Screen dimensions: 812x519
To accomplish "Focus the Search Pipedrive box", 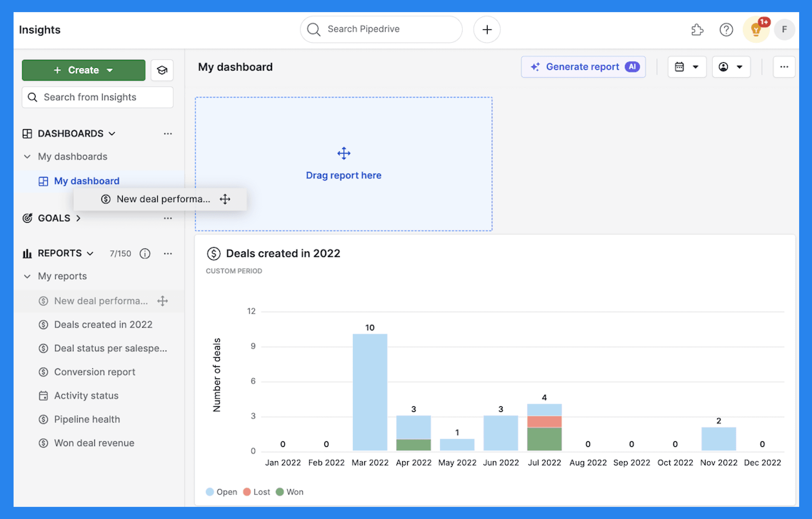I will [x=381, y=29].
